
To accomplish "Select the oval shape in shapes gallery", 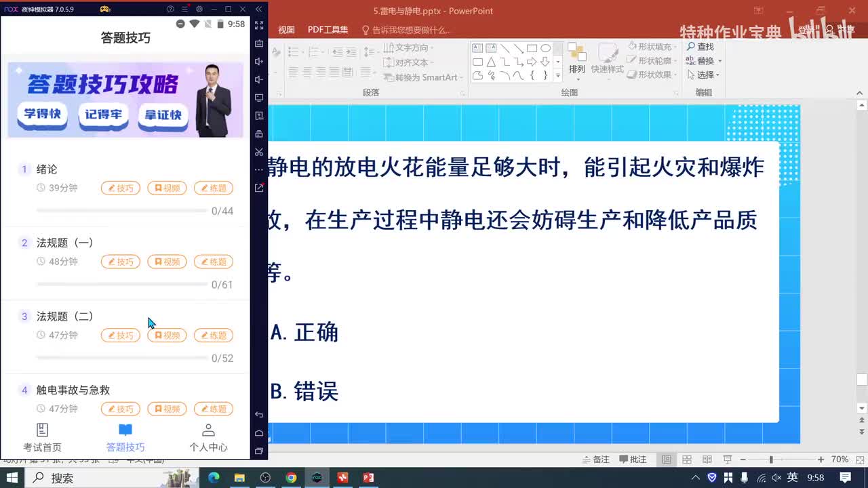I will [x=545, y=48].
